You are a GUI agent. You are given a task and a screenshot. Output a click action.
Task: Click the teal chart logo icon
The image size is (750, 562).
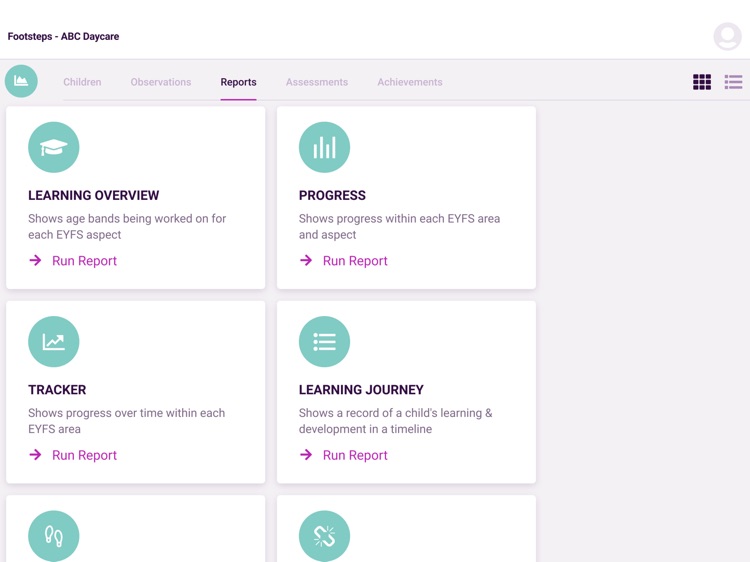point(21,81)
